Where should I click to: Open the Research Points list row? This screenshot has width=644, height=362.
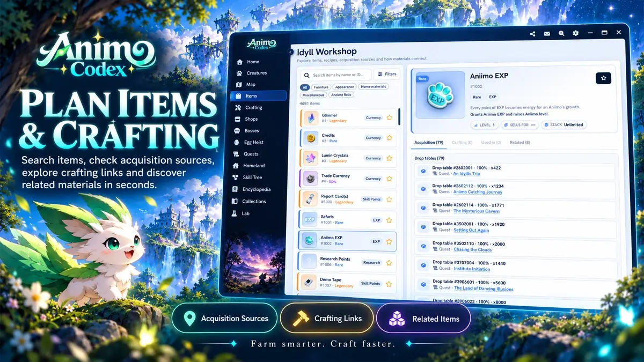click(348, 262)
